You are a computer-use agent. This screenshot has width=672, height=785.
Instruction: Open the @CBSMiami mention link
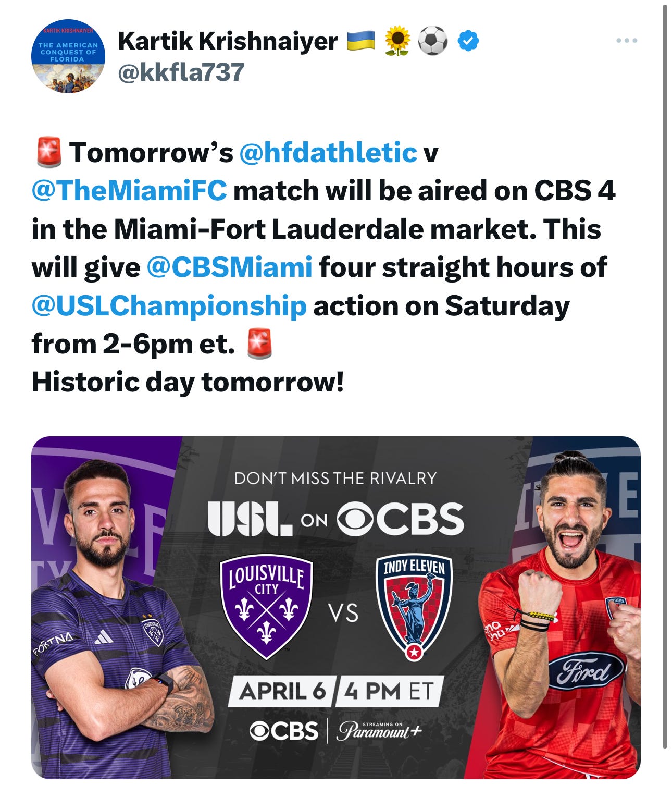tap(230, 267)
